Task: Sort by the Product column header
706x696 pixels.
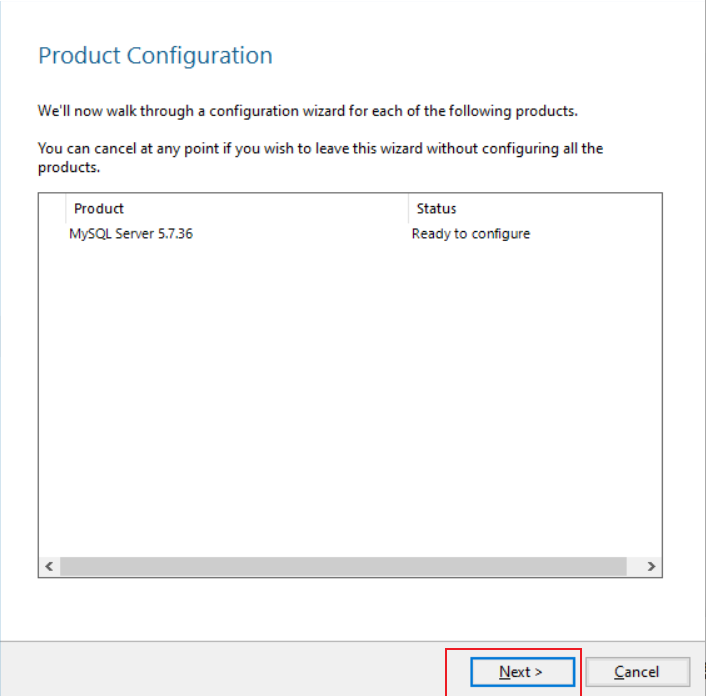Action: pos(99,208)
